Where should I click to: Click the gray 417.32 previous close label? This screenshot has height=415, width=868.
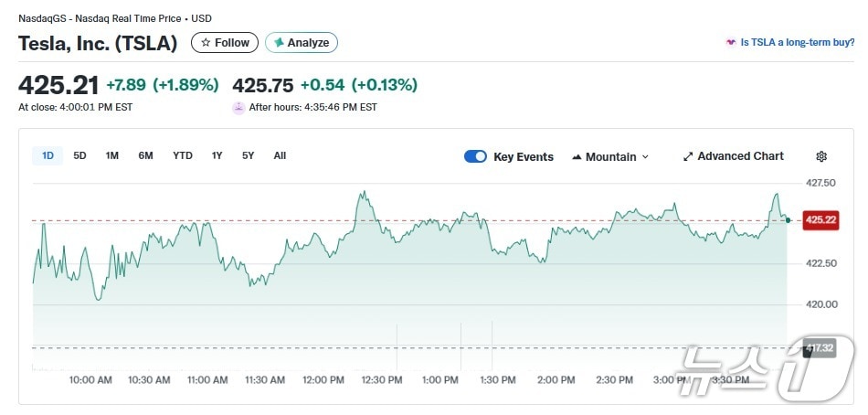tap(820, 348)
